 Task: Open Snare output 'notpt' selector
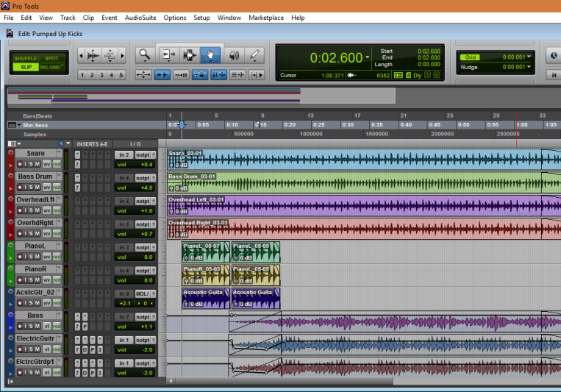point(143,154)
